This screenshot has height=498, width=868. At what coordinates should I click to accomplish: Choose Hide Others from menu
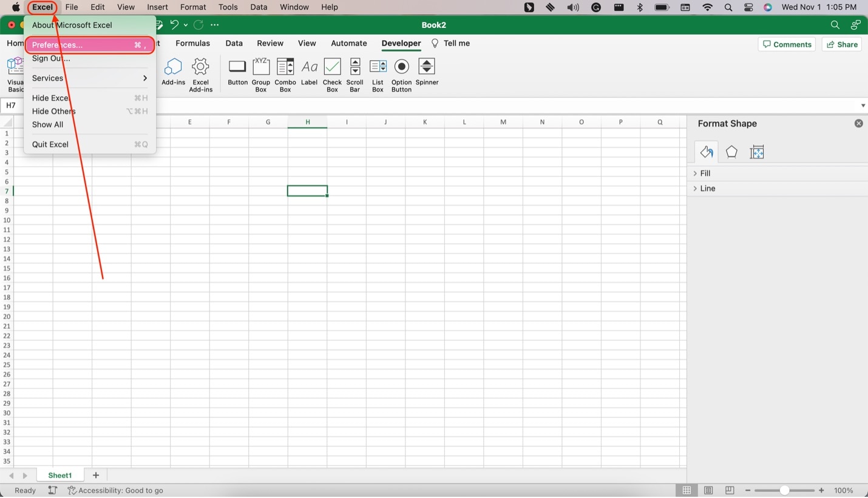click(x=90, y=112)
